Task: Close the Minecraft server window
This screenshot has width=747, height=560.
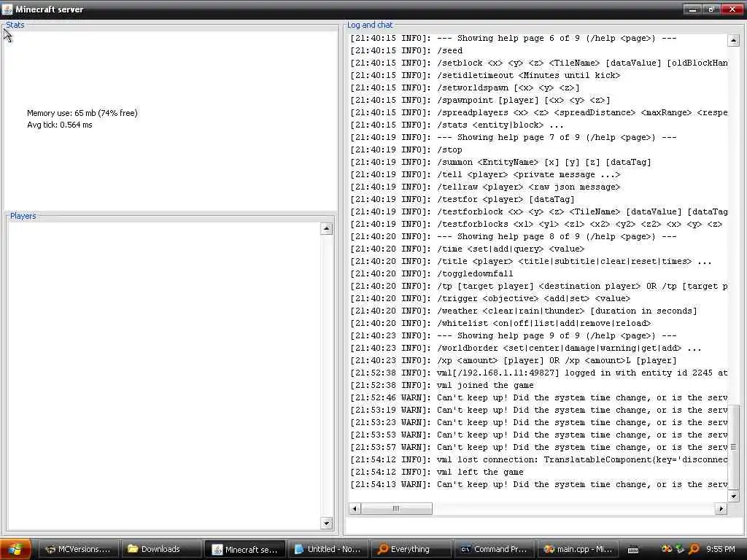Action: (732, 9)
